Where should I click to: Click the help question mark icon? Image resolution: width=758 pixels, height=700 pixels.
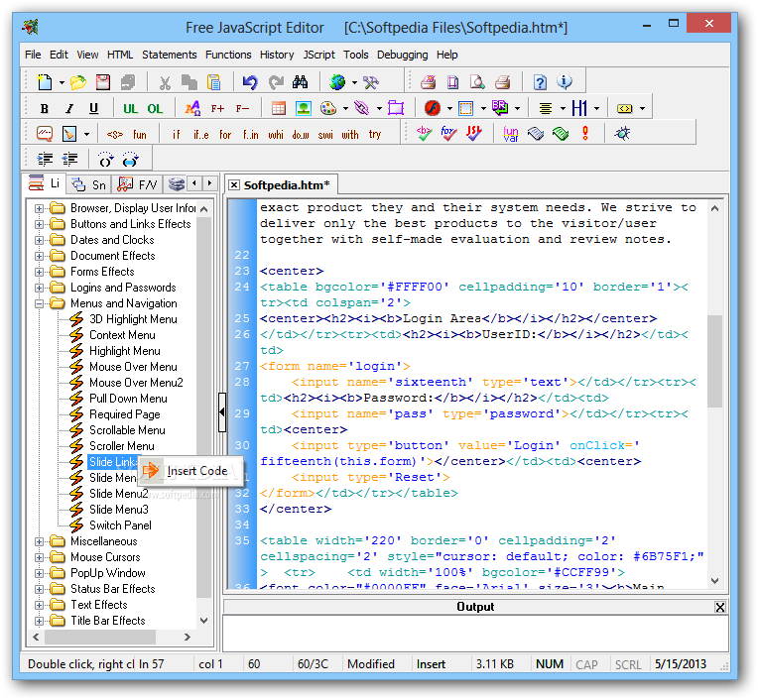[x=540, y=82]
